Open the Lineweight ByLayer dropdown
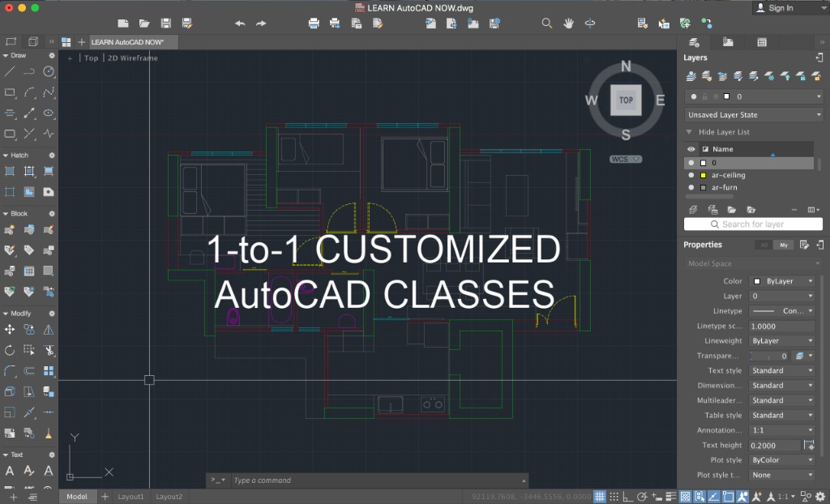This screenshot has height=504, width=830. click(782, 341)
